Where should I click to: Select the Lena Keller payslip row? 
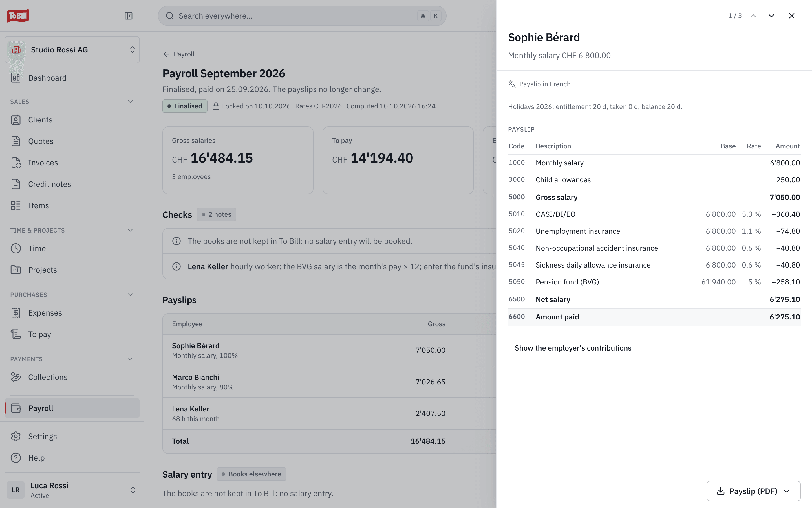click(x=329, y=413)
